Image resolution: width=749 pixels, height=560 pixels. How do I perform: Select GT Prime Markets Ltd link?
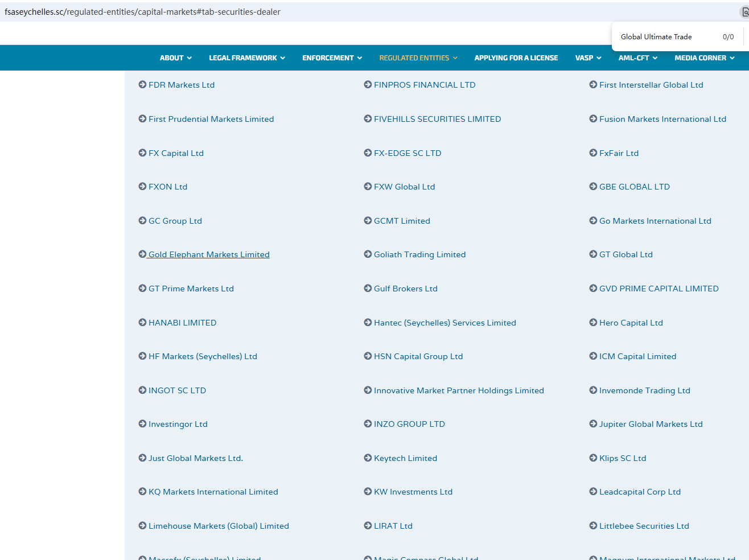[x=191, y=289]
